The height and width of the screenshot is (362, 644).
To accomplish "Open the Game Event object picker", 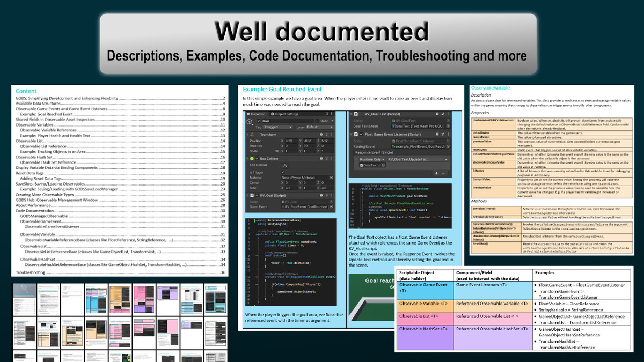I will pyautogui.click(x=332, y=206).
